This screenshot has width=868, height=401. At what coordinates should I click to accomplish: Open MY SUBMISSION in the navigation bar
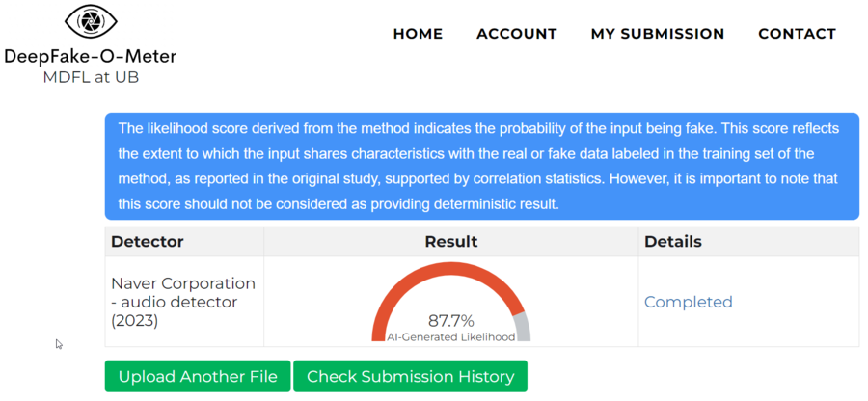point(658,34)
